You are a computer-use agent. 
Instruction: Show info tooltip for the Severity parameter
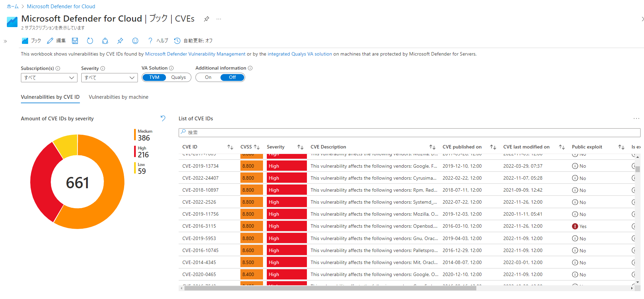(103, 68)
